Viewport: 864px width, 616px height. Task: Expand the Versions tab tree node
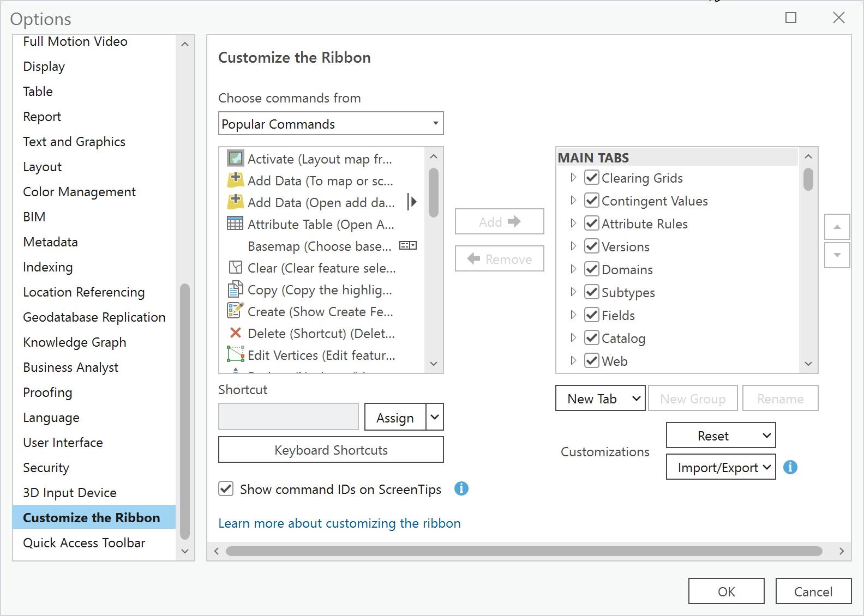click(573, 246)
